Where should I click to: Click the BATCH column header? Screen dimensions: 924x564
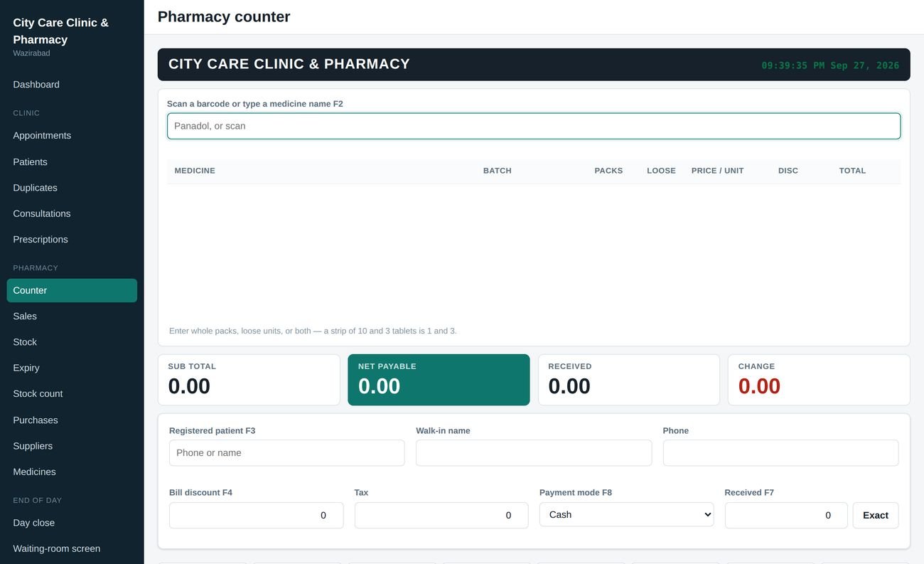(x=498, y=171)
